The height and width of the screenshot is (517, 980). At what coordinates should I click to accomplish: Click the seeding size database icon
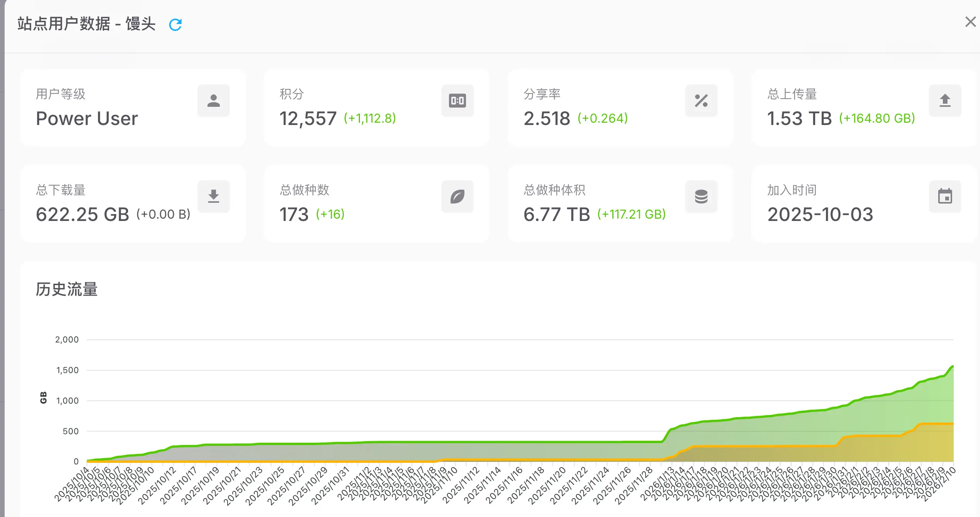[701, 197]
